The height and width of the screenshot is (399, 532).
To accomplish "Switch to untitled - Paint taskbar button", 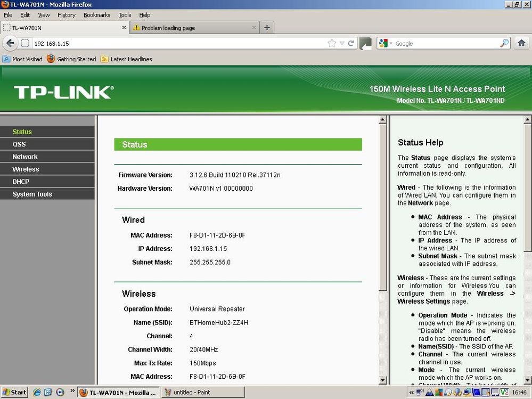I will coord(202,392).
